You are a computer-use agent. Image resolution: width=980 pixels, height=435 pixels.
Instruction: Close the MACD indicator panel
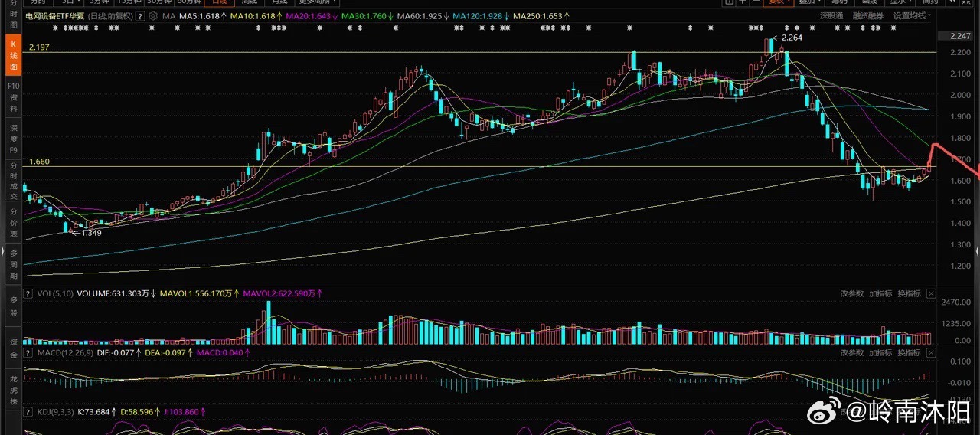tap(931, 352)
